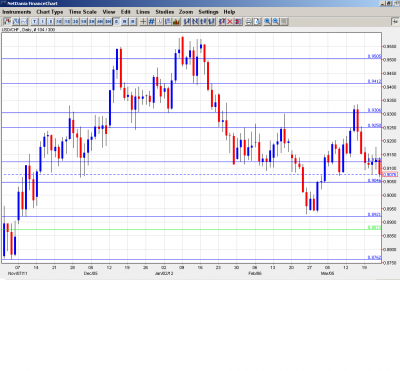Screen dimensions: 400x371
Task: Choose the 8H time scale button
Action: pos(108,22)
